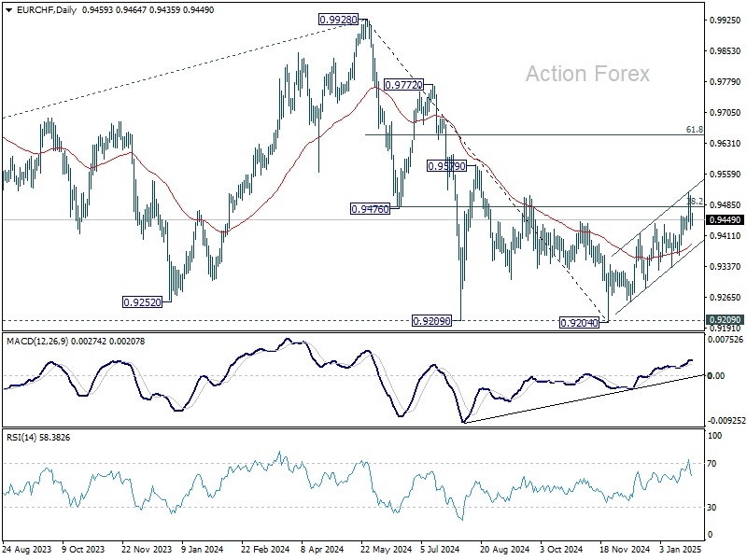Select the 0.92520 low price label
Viewport: 747px width, 560px height.
pos(143,301)
